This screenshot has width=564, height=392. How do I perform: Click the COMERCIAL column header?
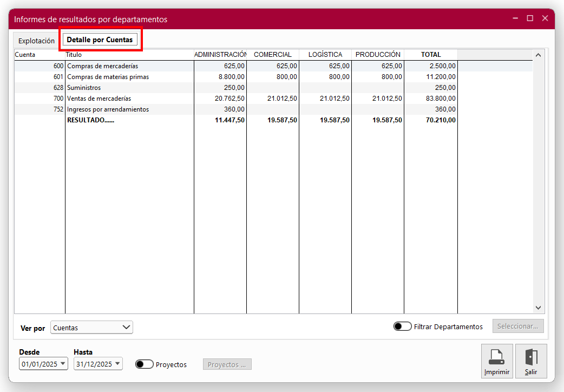272,55
